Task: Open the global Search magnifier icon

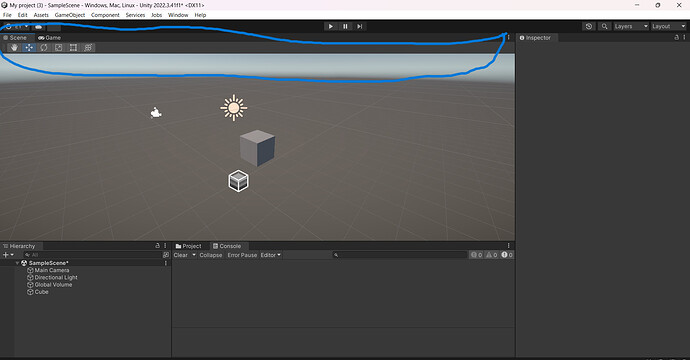Action: 605,26
